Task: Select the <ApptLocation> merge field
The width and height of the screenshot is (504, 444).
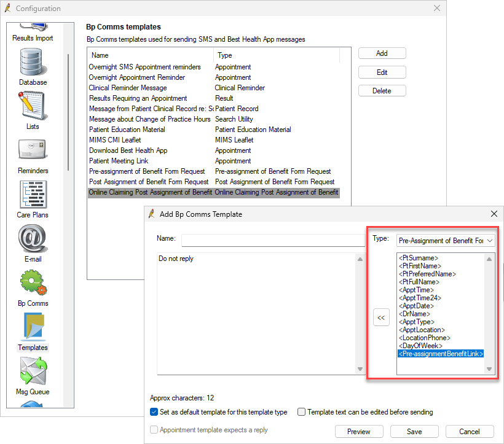Action: pyautogui.click(x=422, y=330)
